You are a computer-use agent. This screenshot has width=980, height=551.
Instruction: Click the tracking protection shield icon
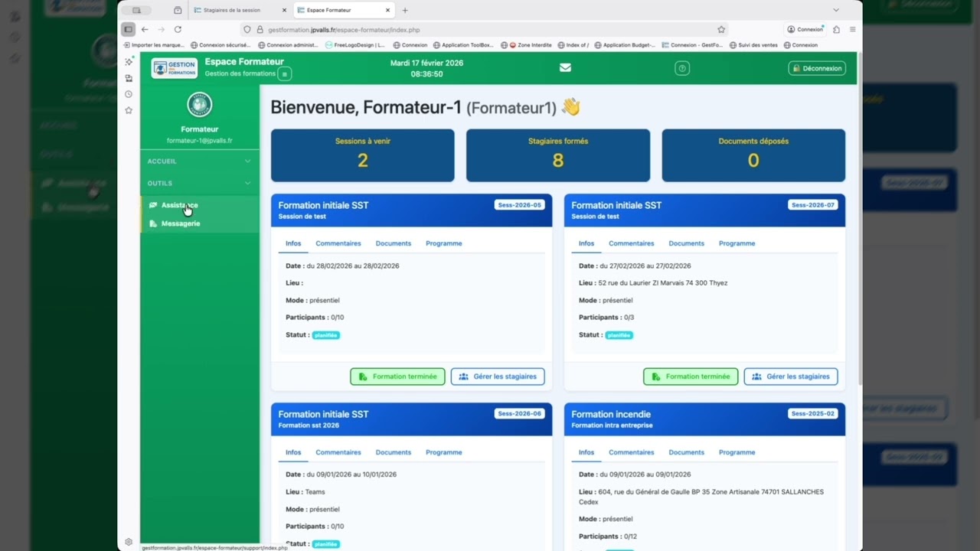coord(247,29)
